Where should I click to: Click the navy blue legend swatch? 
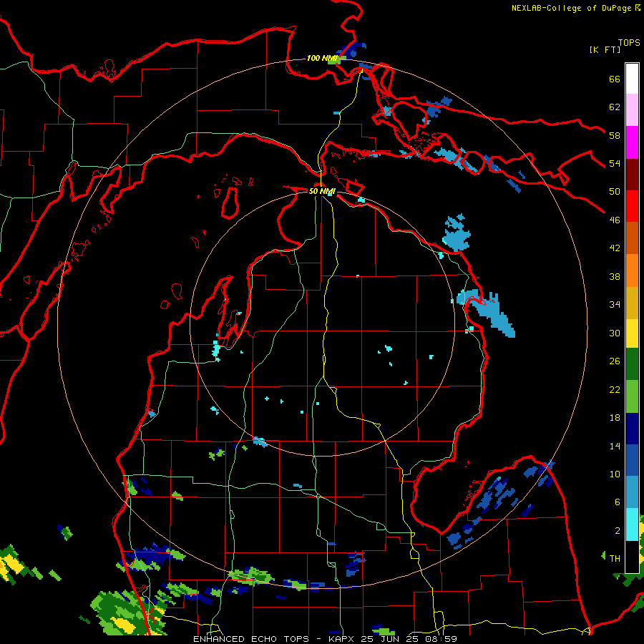pyautogui.click(x=632, y=429)
